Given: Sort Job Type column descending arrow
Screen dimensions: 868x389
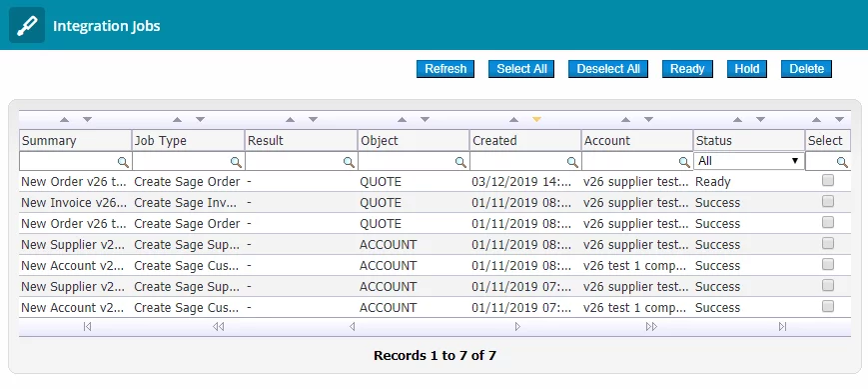Looking at the screenshot, I should [x=201, y=119].
